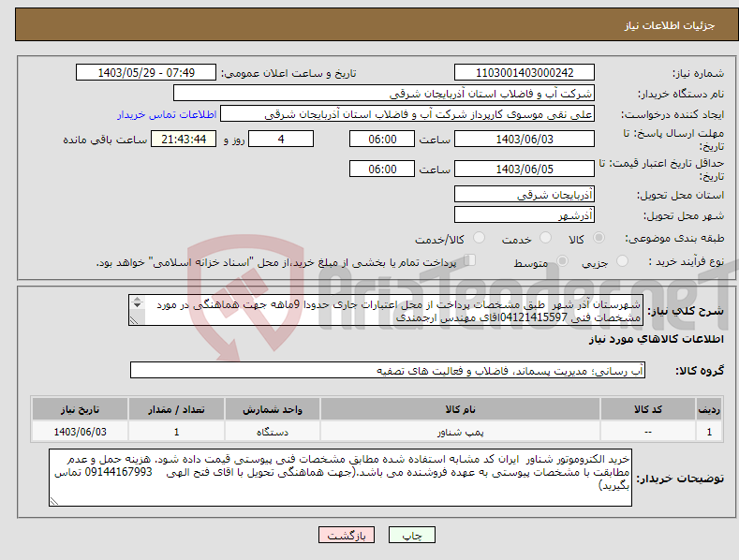Click the گروه کالا goods group field
739x560 pixels.
388,371
